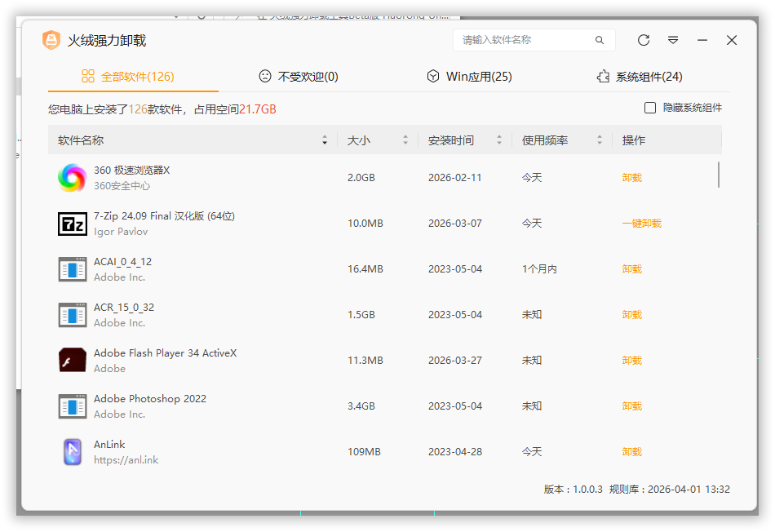Switch to the 不受欢迎(0) tab
The width and height of the screenshot is (775, 532).
pos(299,77)
